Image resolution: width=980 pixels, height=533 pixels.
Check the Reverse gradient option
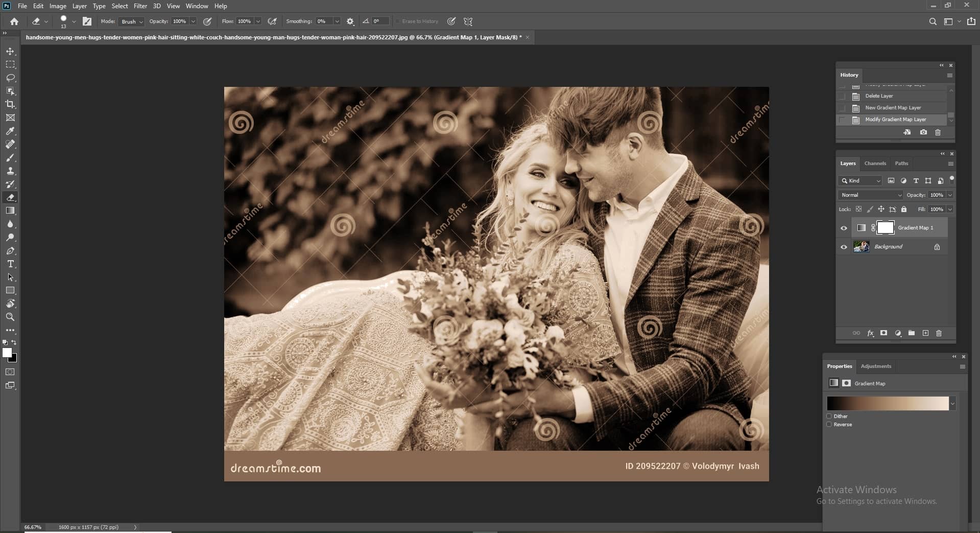(829, 424)
